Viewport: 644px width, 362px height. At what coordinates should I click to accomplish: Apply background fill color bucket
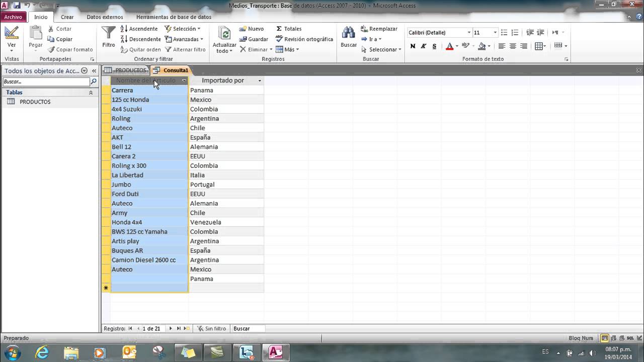(481, 46)
